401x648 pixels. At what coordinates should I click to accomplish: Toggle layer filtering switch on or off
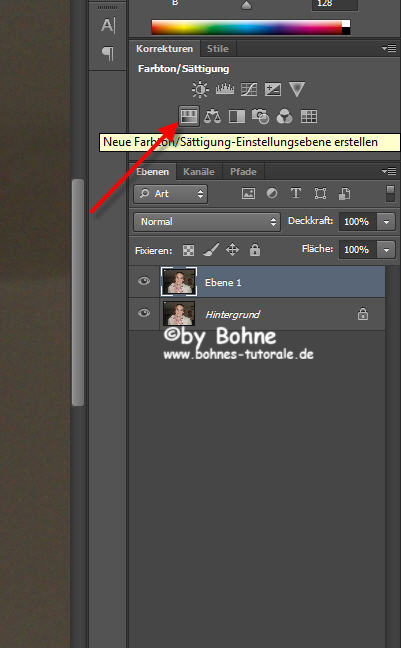pos(390,193)
